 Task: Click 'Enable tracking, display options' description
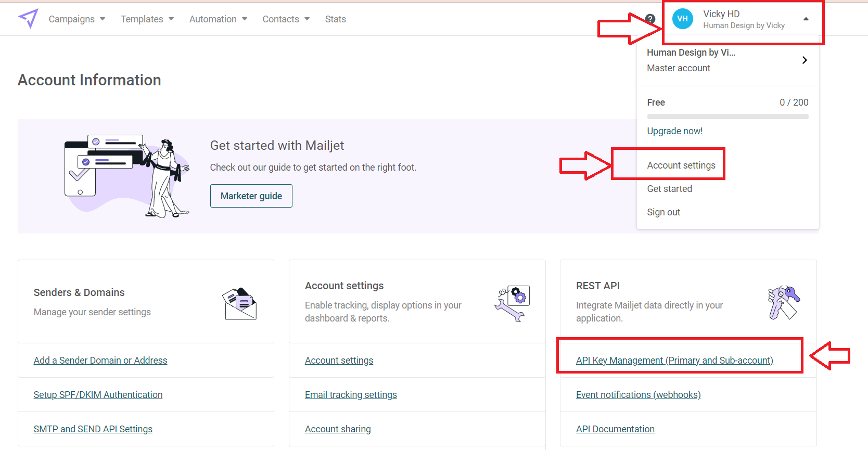tap(383, 312)
